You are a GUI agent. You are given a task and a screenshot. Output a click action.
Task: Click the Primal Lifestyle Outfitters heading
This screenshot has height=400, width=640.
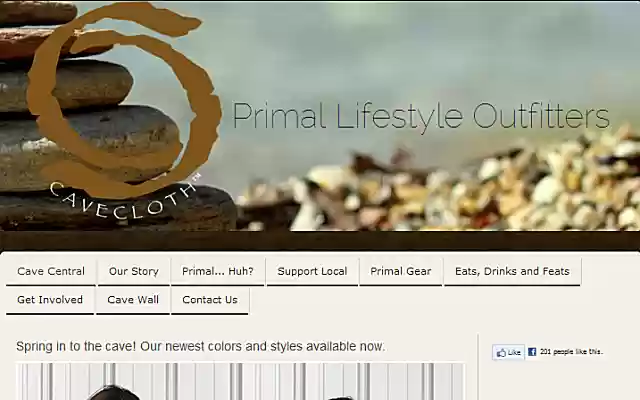[x=421, y=116]
